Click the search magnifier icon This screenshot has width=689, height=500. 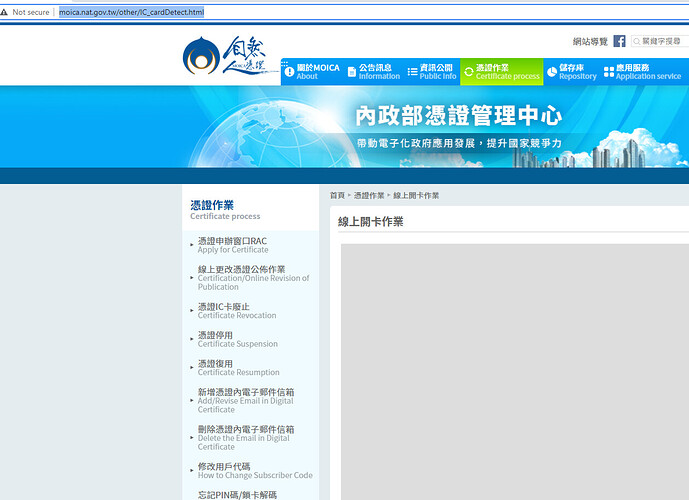pyautogui.click(x=636, y=41)
